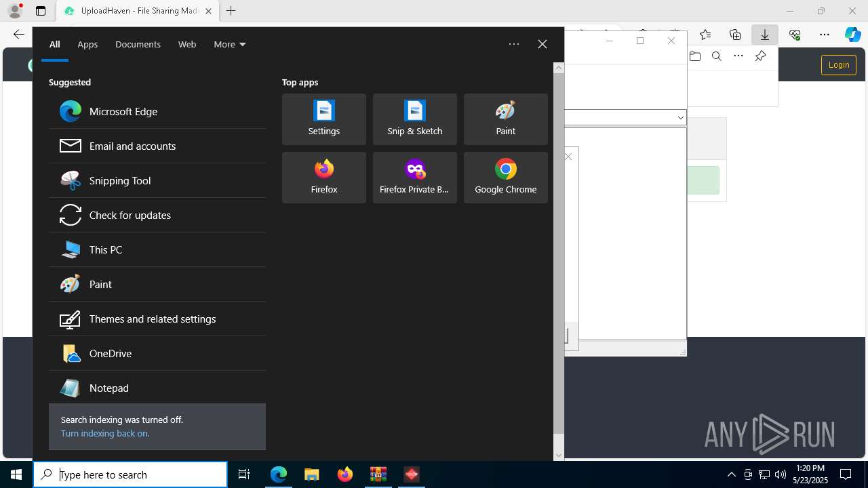Select Check for updates suggestion
The height and width of the screenshot is (488, 868).
pyautogui.click(x=157, y=215)
